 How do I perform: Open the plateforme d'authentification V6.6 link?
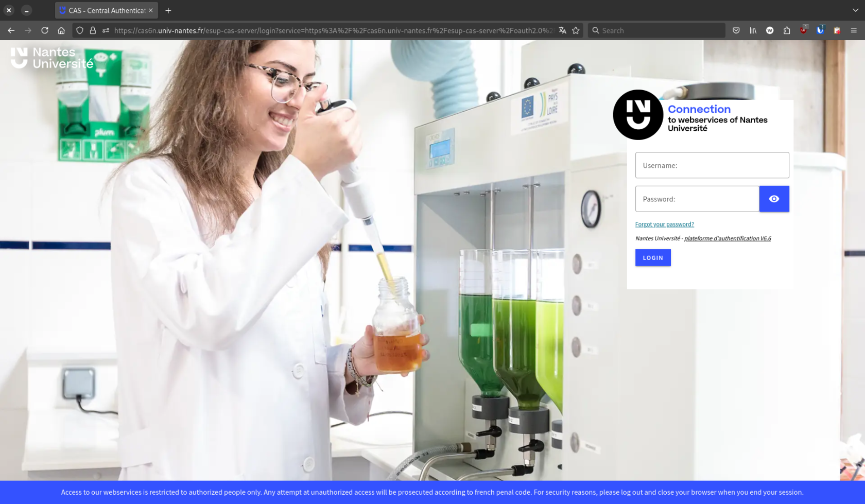[x=727, y=238]
